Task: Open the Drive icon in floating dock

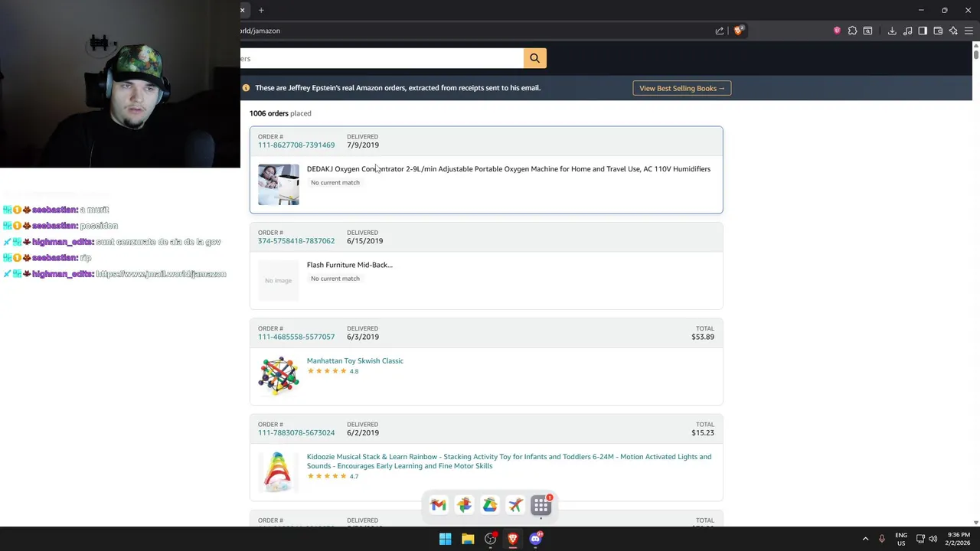Action: coord(490,505)
